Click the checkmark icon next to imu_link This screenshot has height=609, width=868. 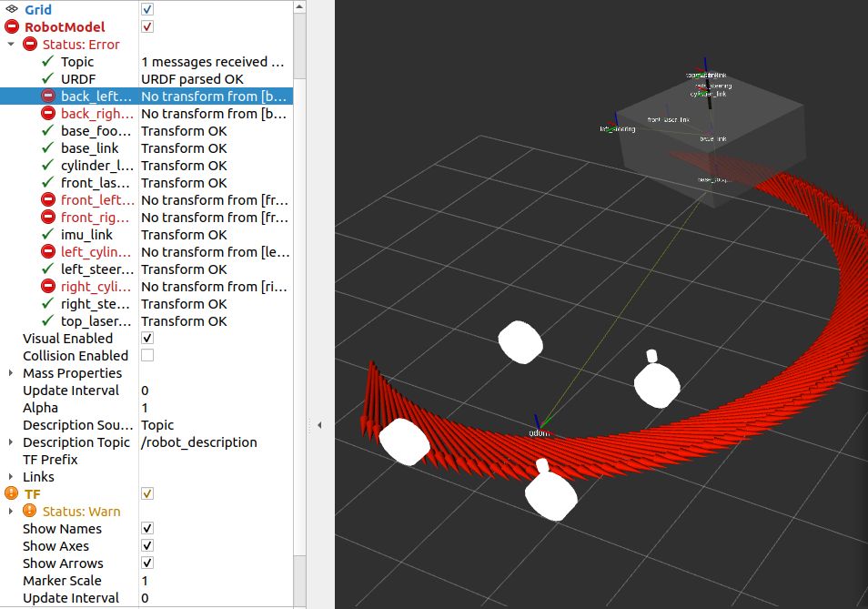(x=48, y=234)
